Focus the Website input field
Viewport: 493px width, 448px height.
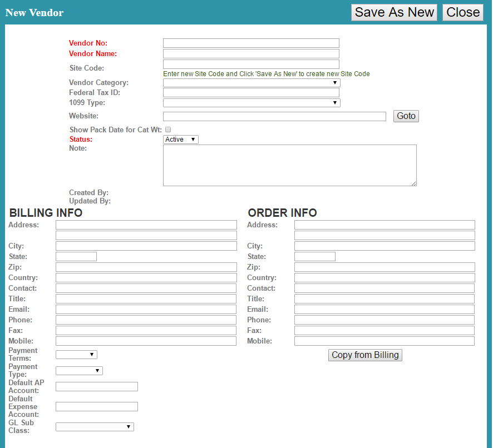(274, 116)
